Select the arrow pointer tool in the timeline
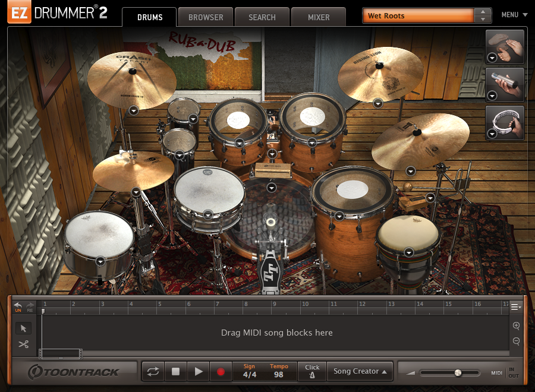Screen dimensions: 535x392 [x=24, y=328]
